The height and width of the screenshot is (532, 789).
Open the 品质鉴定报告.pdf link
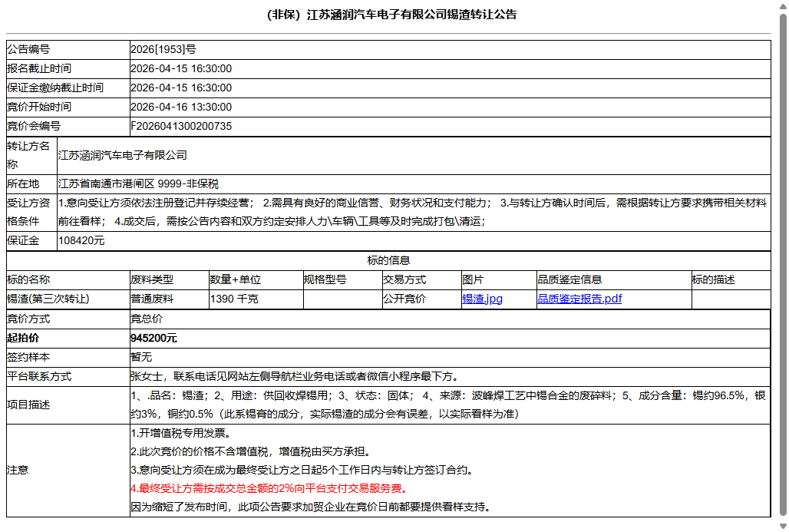pyautogui.click(x=579, y=299)
